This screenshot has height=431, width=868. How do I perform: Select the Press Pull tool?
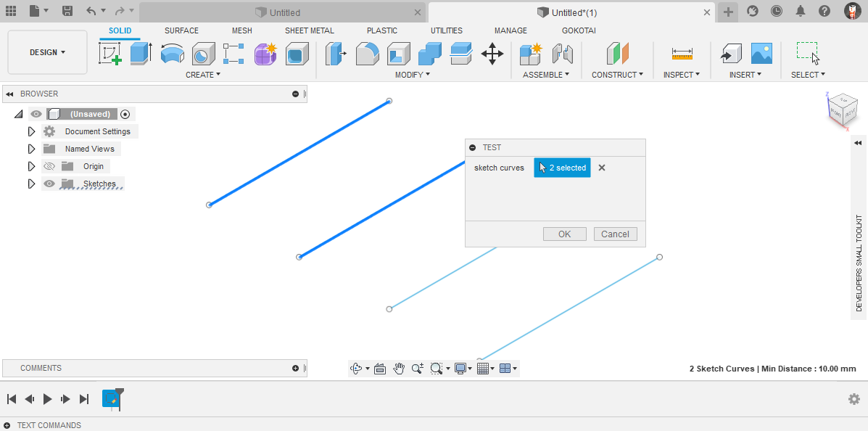pyautogui.click(x=336, y=54)
